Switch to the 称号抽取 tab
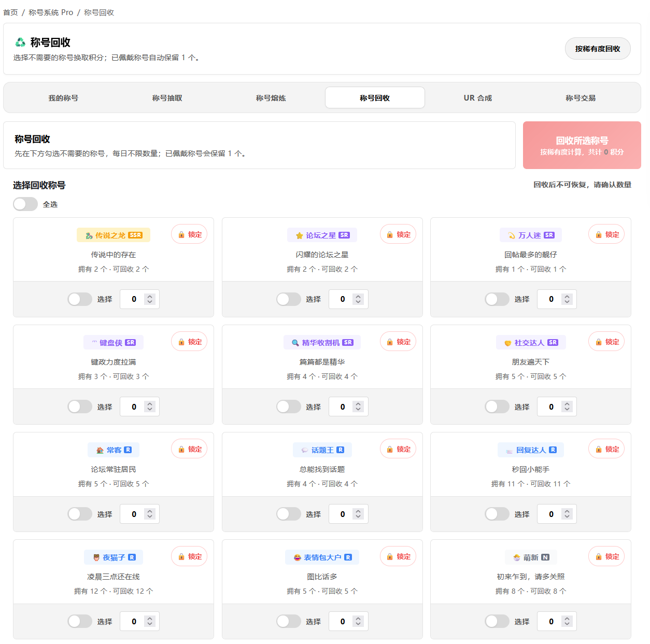The height and width of the screenshot is (644, 650). coord(167,97)
